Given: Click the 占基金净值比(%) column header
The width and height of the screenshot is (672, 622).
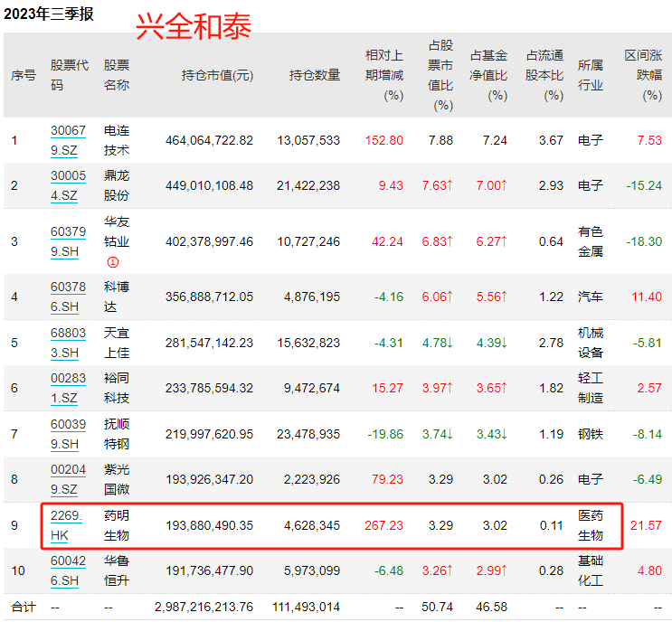Looking at the screenshot, I should (488, 75).
